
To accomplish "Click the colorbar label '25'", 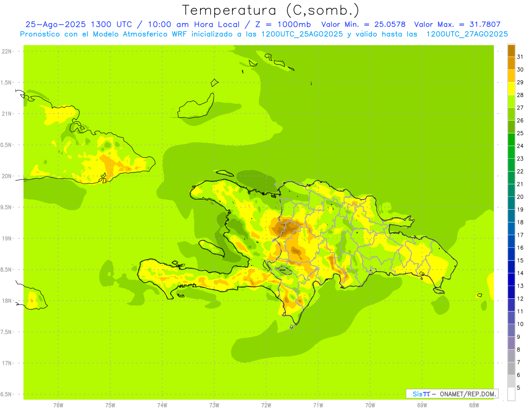I will coord(520,133).
